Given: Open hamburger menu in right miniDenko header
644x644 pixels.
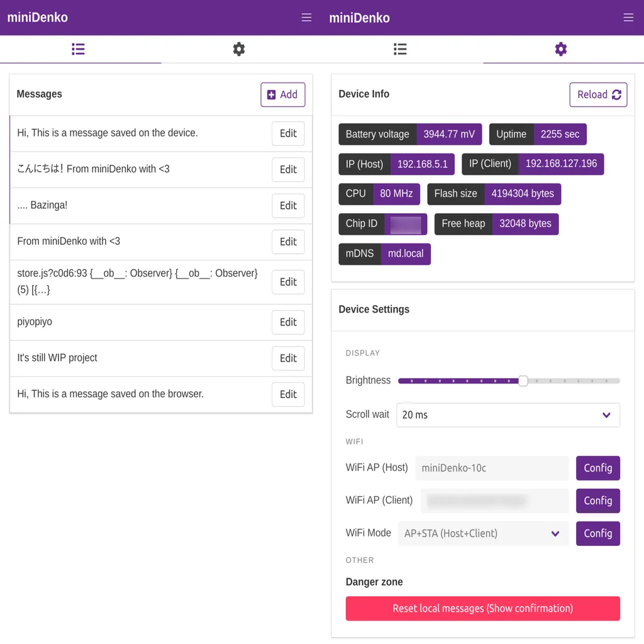Looking at the screenshot, I should click(x=628, y=18).
